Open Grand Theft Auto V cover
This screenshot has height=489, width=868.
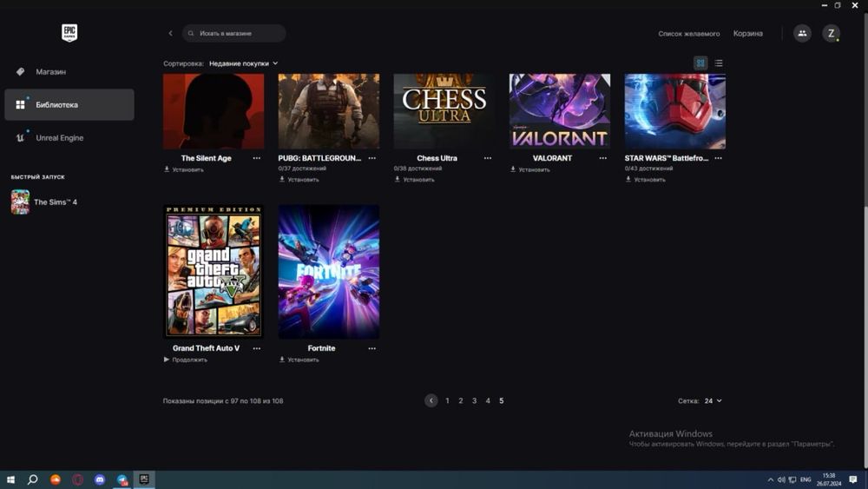point(214,271)
